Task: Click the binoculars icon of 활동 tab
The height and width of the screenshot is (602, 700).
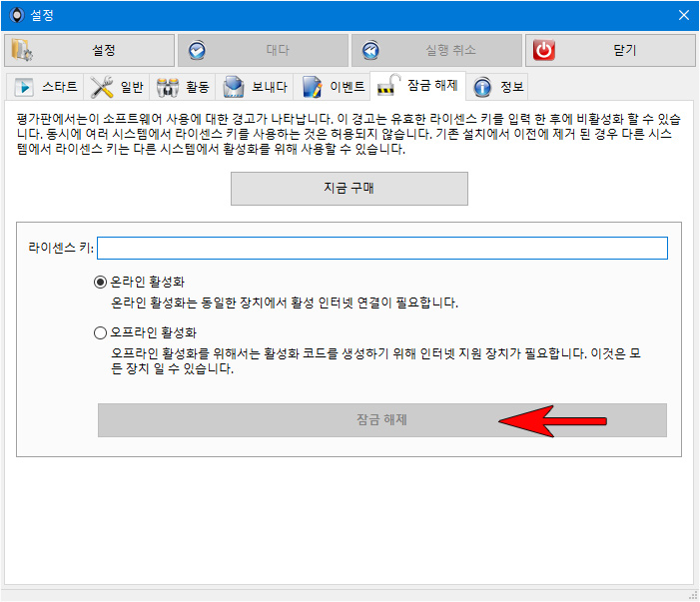Action: (x=168, y=87)
